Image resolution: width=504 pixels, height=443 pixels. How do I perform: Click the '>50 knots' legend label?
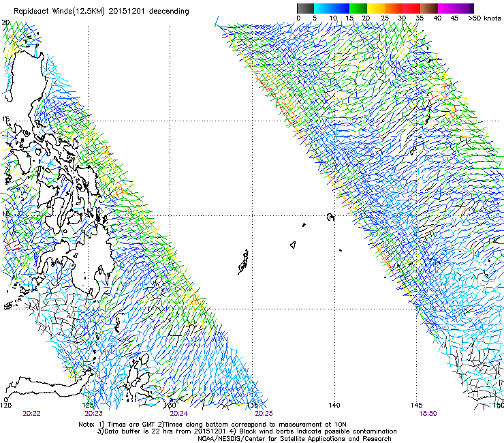pos(484,18)
